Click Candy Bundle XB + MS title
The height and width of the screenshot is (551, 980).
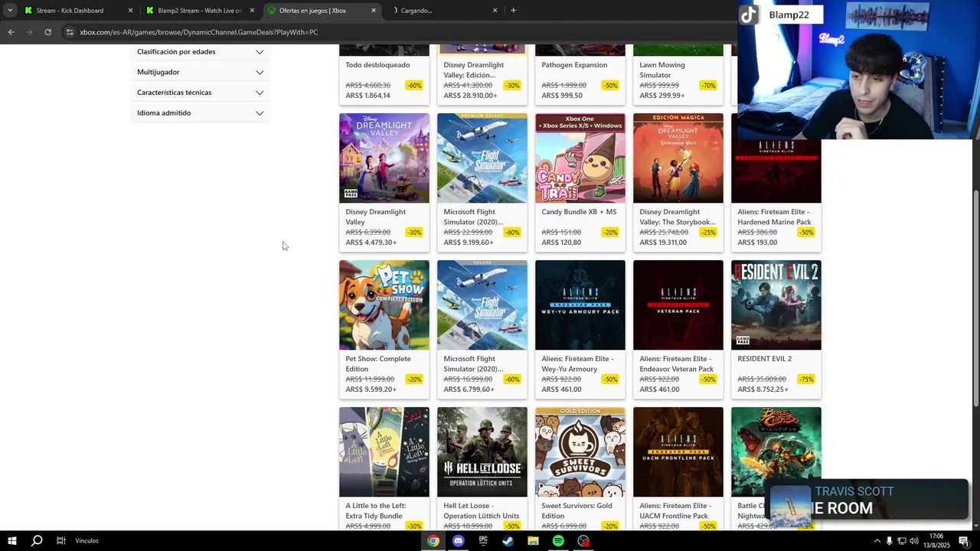point(579,212)
